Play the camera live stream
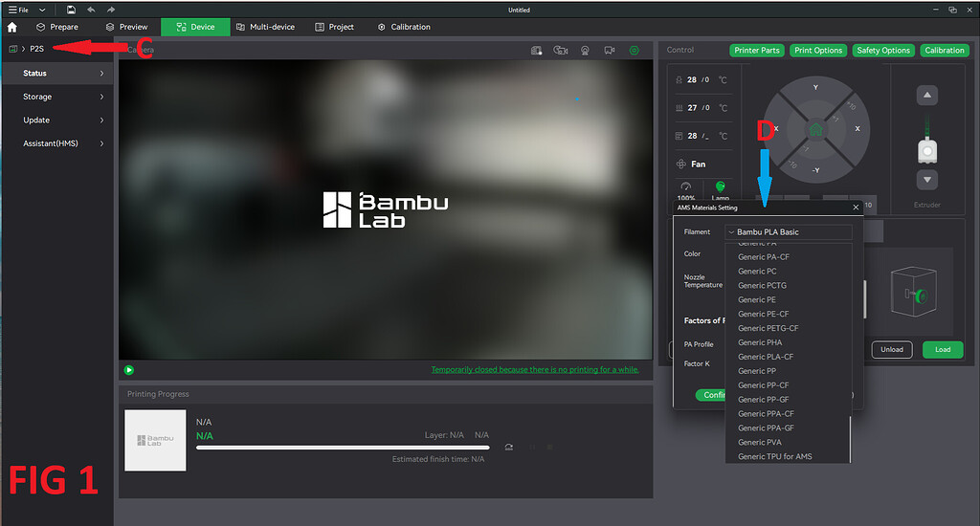The width and height of the screenshot is (980, 526). [x=129, y=370]
